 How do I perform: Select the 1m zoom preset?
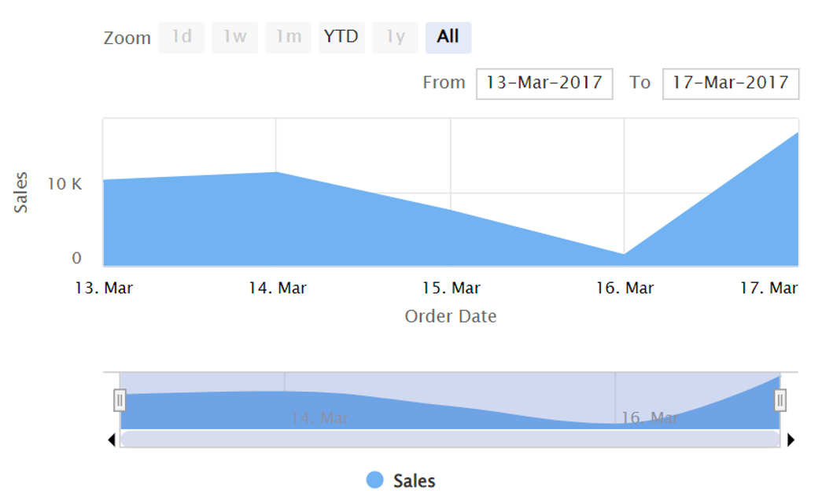288,37
